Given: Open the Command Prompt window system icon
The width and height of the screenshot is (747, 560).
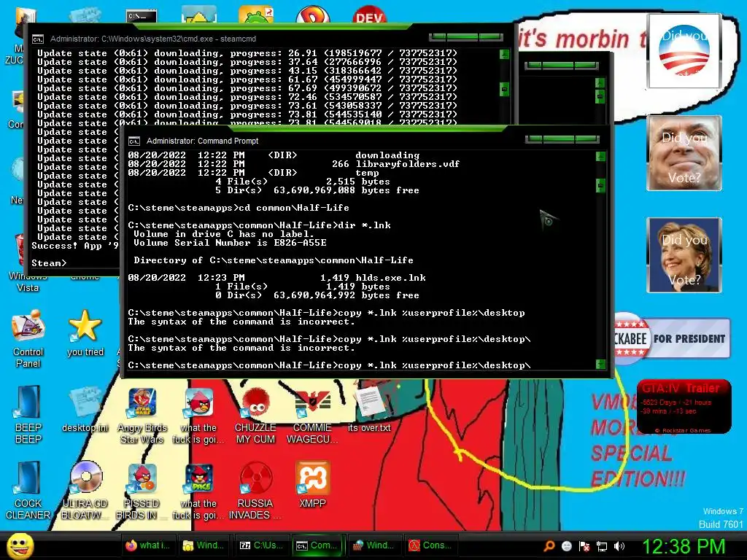Looking at the screenshot, I should coord(134,141).
